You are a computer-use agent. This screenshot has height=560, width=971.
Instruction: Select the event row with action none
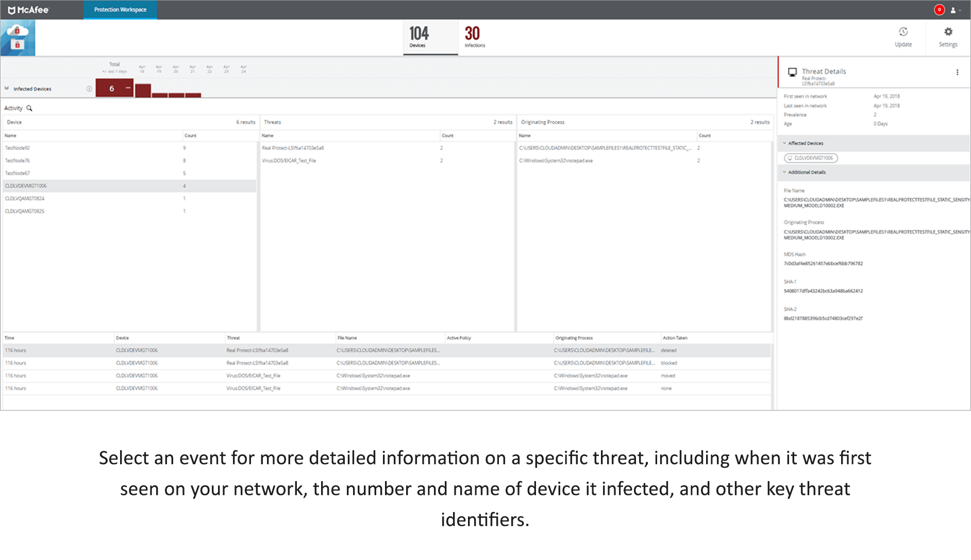coord(387,388)
